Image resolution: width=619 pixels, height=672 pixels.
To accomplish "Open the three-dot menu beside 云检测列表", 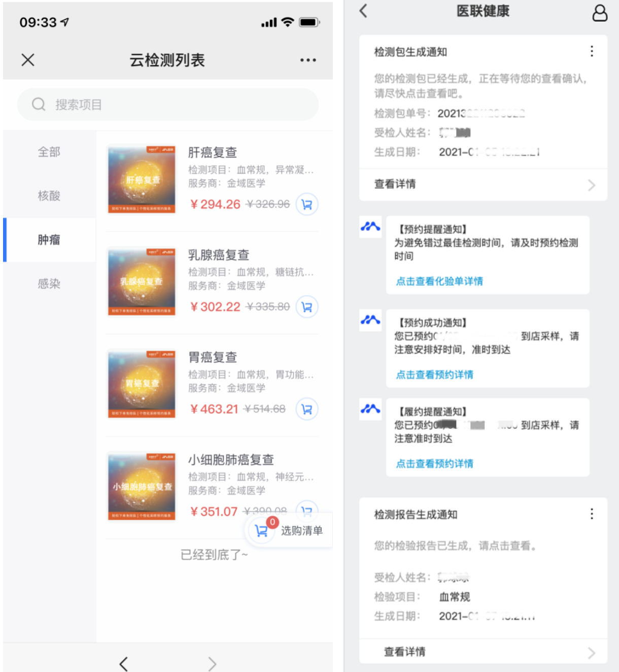I will coord(308,60).
